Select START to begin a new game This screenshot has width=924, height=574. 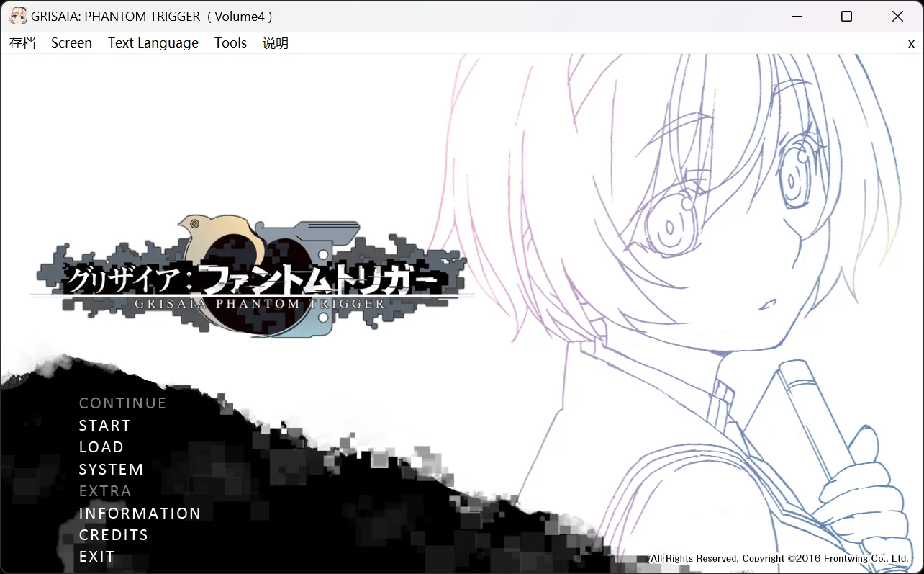pos(104,425)
